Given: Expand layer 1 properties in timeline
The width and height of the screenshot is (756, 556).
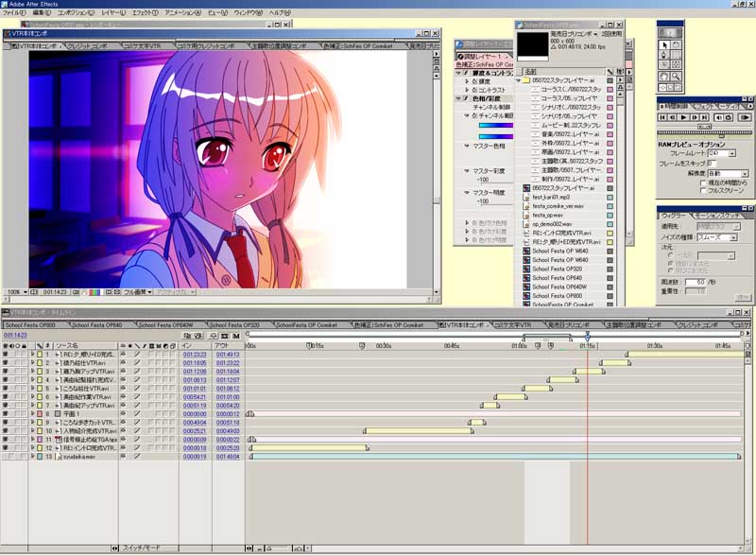Looking at the screenshot, I should (x=33, y=355).
